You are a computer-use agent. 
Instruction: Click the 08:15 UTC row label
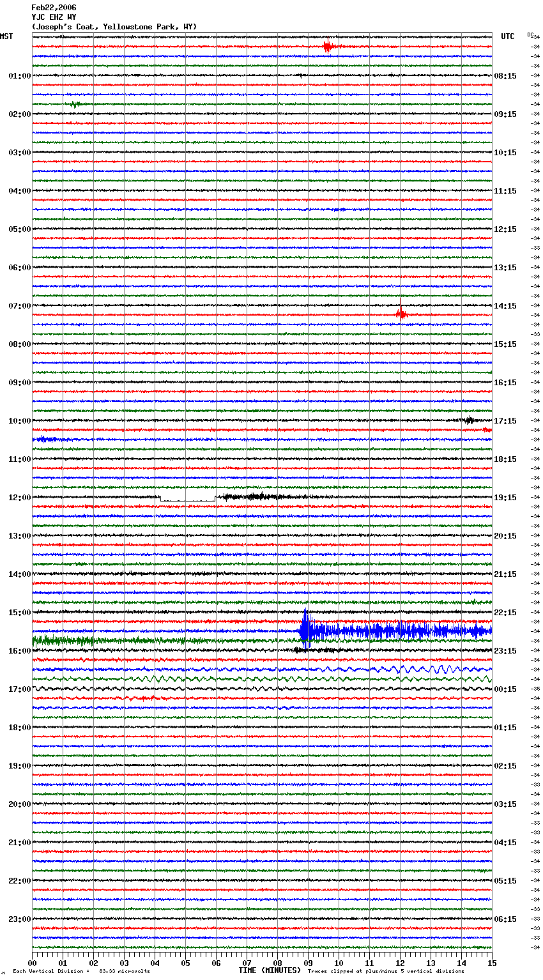tap(505, 76)
